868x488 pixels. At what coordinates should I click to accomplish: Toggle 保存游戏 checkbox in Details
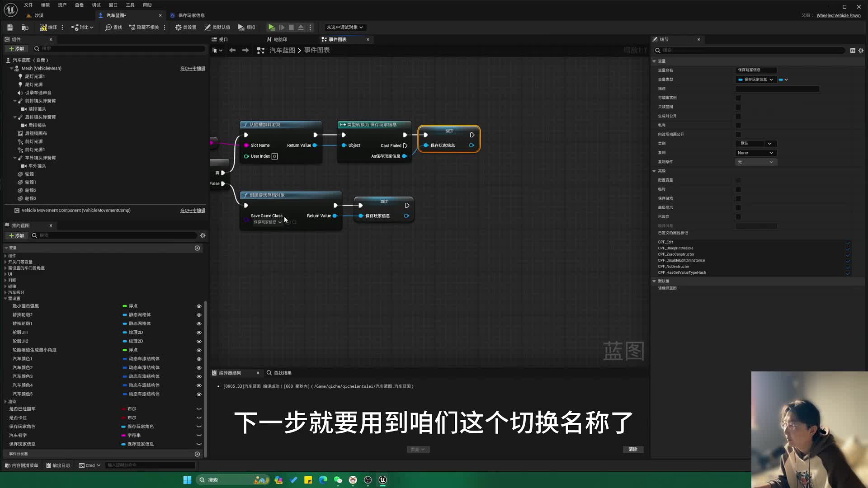(738, 199)
